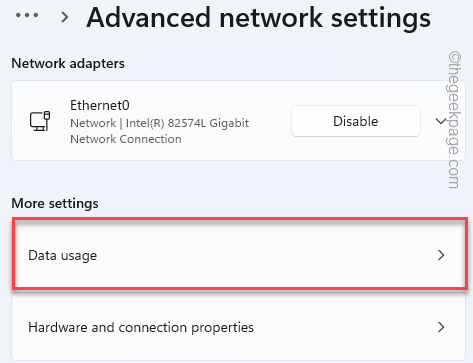Image resolution: width=473 pixels, height=363 pixels.
Task: Click thegeekpage.com watermark text
Action: pyautogui.click(x=454, y=120)
